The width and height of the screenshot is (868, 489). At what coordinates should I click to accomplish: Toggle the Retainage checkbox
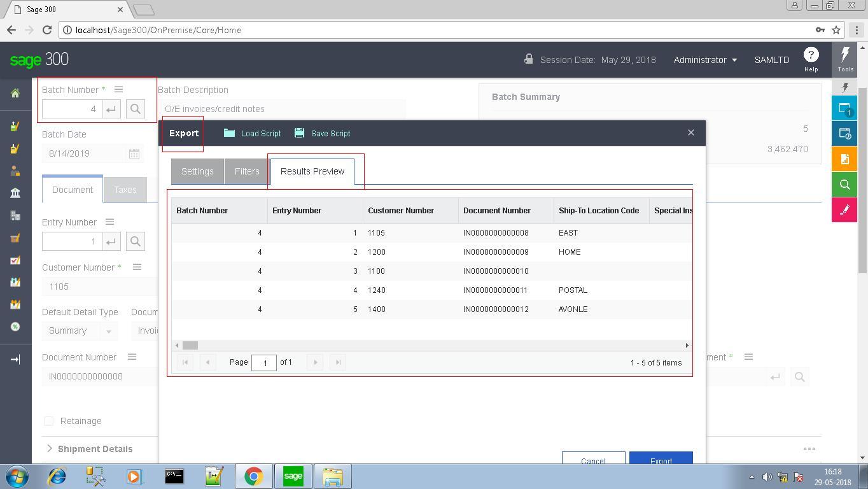coord(49,421)
